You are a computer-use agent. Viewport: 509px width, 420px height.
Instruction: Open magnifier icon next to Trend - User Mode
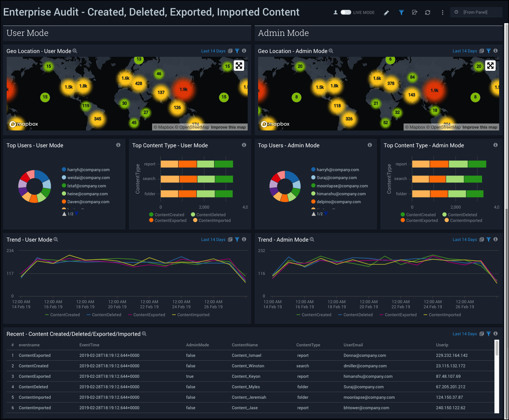[56, 240]
